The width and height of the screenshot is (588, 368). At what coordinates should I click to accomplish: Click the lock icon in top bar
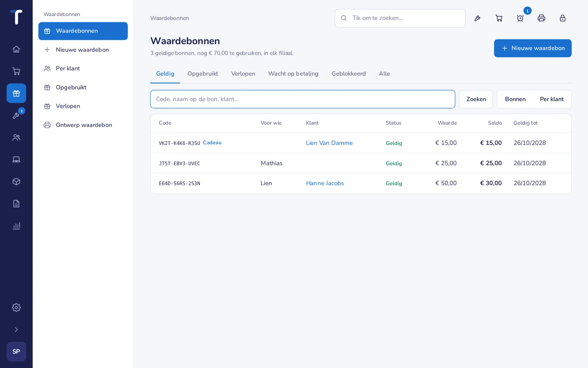click(x=563, y=18)
